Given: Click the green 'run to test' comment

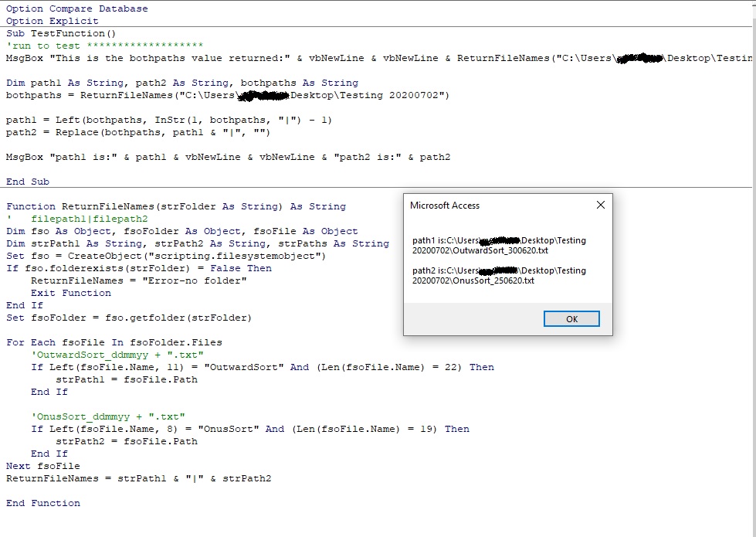Looking at the screenshot, I should click(104, 46).
